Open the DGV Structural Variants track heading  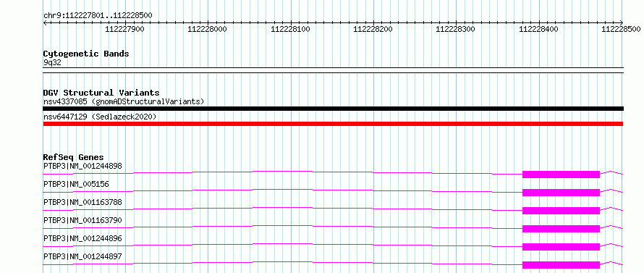click(x=101, y=93)
